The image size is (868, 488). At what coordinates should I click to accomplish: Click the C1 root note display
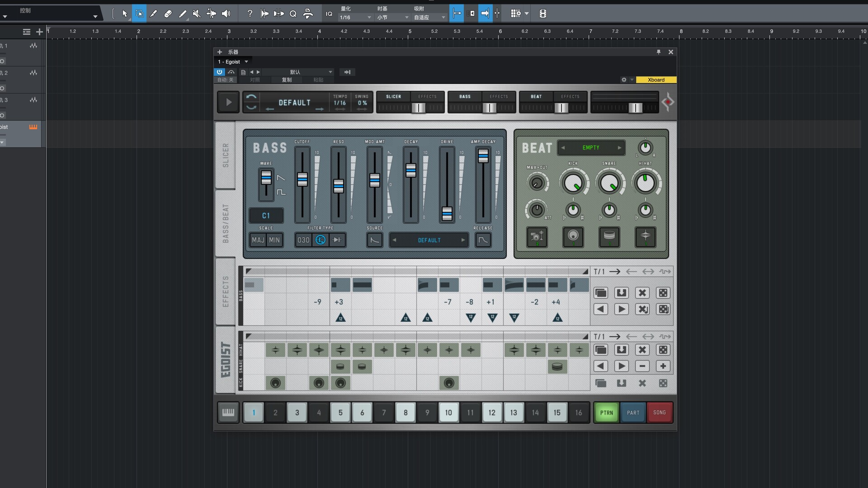coord(266,216)
